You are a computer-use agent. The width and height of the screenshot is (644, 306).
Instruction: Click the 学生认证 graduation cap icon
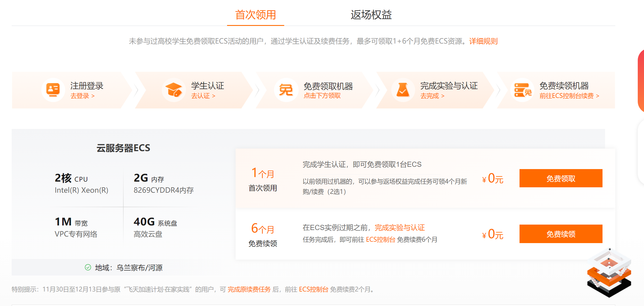(174, 90)
